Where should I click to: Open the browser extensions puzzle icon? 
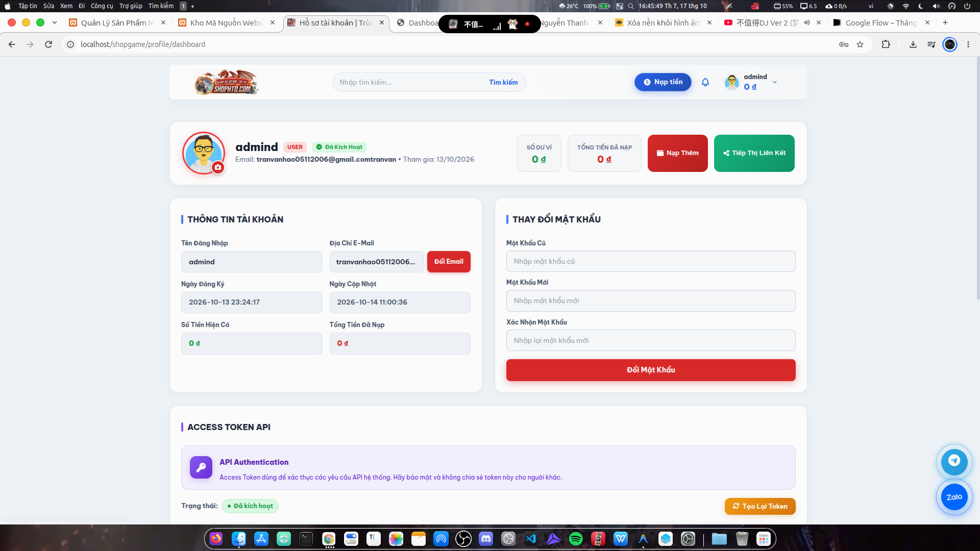click(886, 44)
